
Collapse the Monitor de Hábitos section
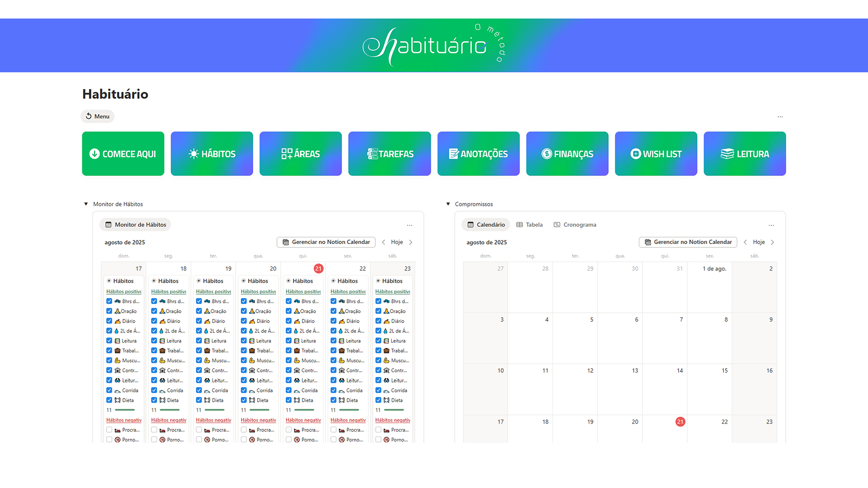click(x=86, y=204)
